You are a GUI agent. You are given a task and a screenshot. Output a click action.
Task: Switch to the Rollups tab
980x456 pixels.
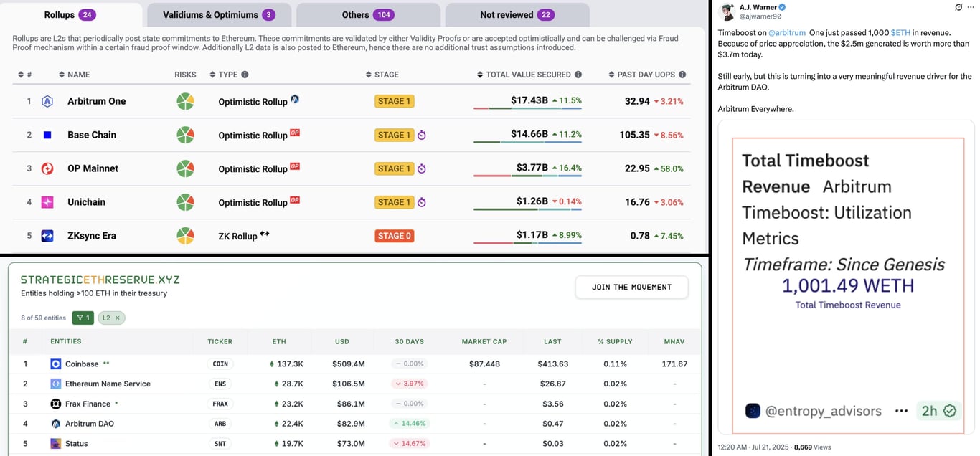pyautogui.click(x=70, y=15)
